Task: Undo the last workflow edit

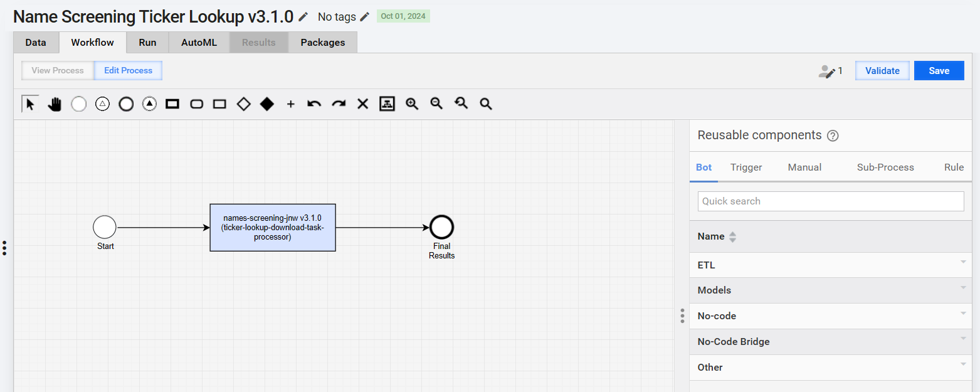Action: pos(314,104)
